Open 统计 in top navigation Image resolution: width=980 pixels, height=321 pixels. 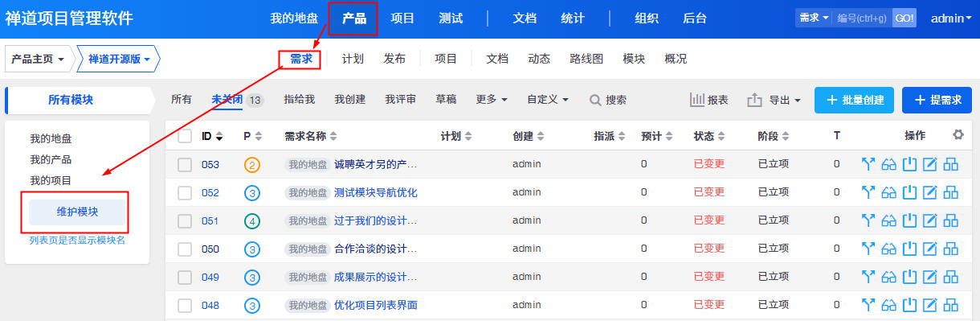[573, 18]
